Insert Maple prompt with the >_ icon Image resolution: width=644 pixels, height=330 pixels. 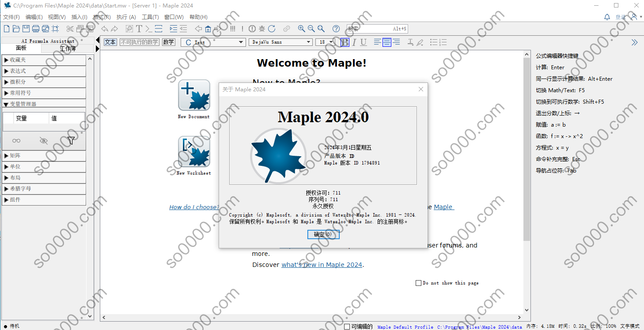click(x=149, y=29)
